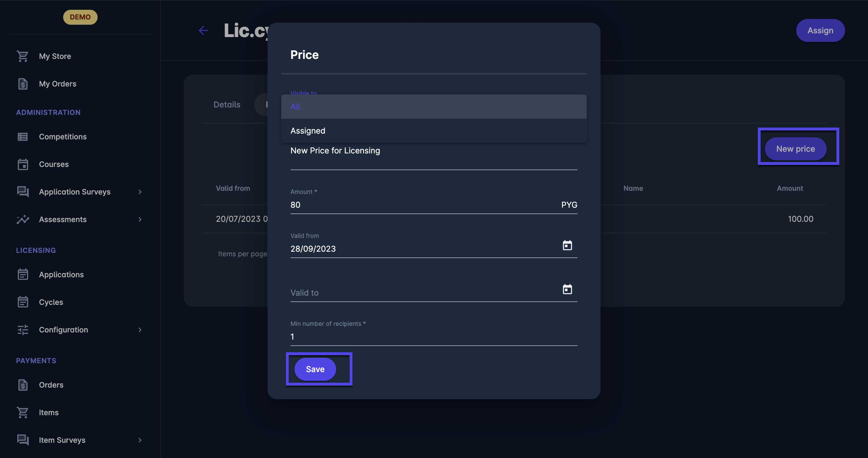Open the Valid to calendar picker
The height and width of the screenshot is (458, 868).
coord(567,289)
